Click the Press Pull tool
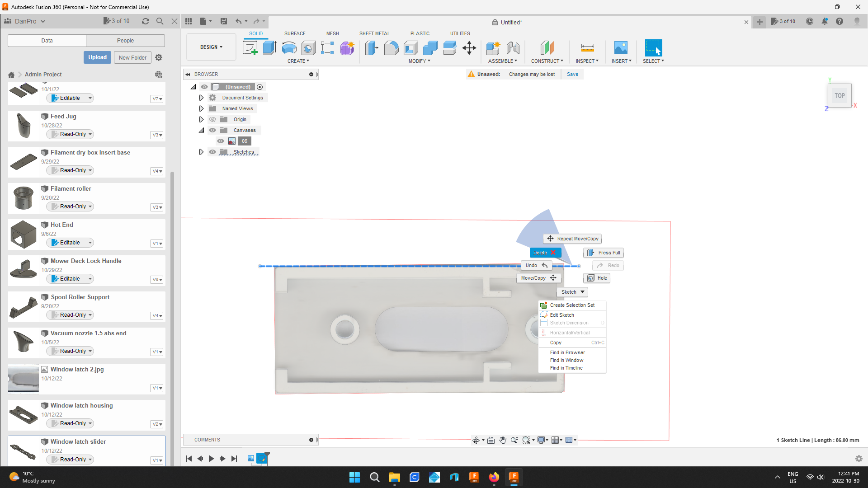This screenshot has height=488, width=868. click(604, 252)
